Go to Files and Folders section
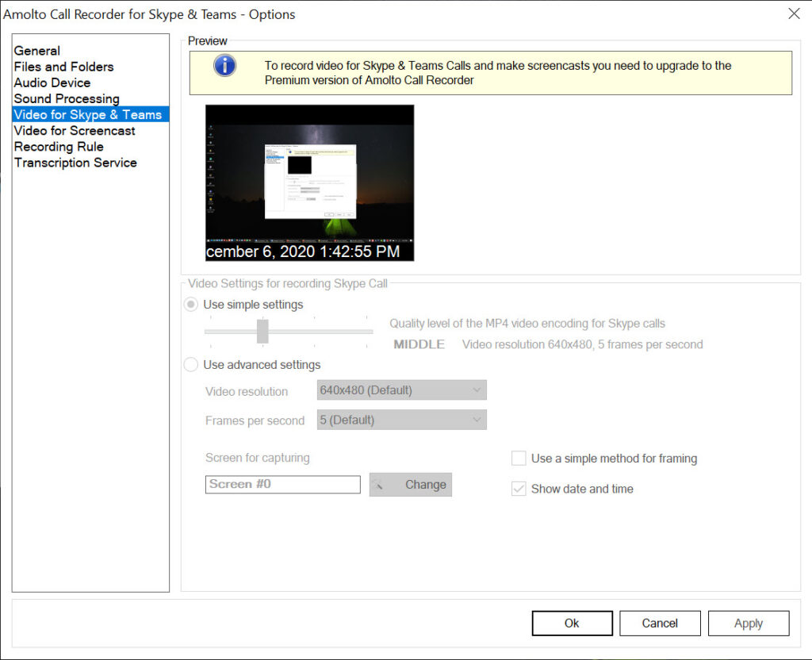This screenshot has height=660, width=812. click(63, 67)
